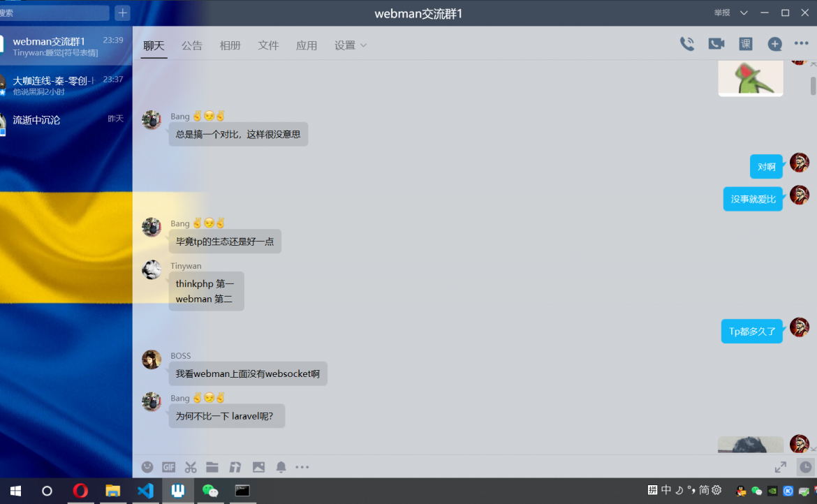This screenshot has width=817, height=504.
Task: Click the IME settings gear in tray
Action: pyautogui.click(x=717, y=490)
